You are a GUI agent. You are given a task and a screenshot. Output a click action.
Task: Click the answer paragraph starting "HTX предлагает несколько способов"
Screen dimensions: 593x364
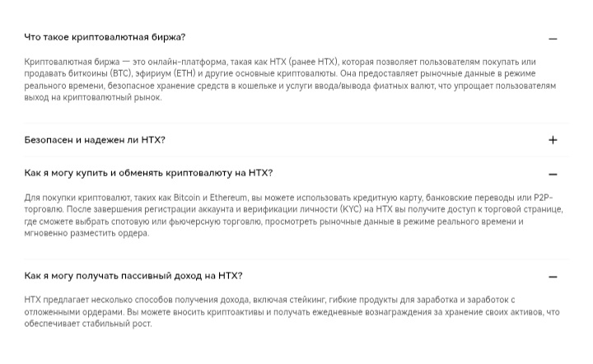pyautogui.click(x=292, y=311)
